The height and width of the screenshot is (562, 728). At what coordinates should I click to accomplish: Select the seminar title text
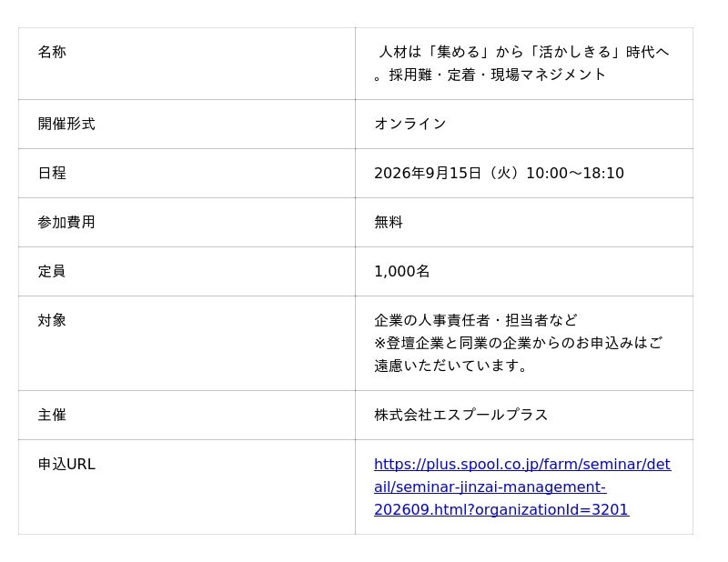(x=521, y=63)
